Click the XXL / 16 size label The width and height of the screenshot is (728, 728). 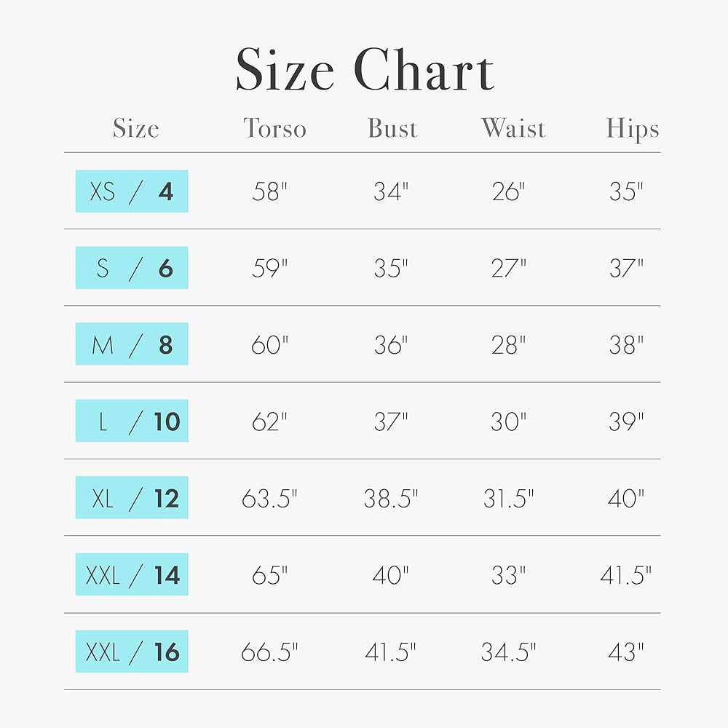point(132,652)
